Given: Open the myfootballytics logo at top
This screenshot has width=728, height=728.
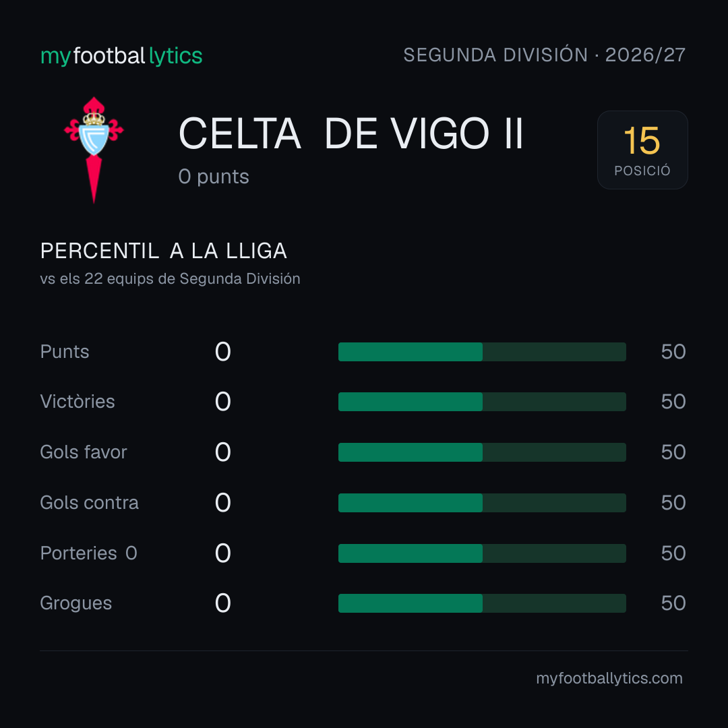Looking at the screenshot, I should point(121,56).
